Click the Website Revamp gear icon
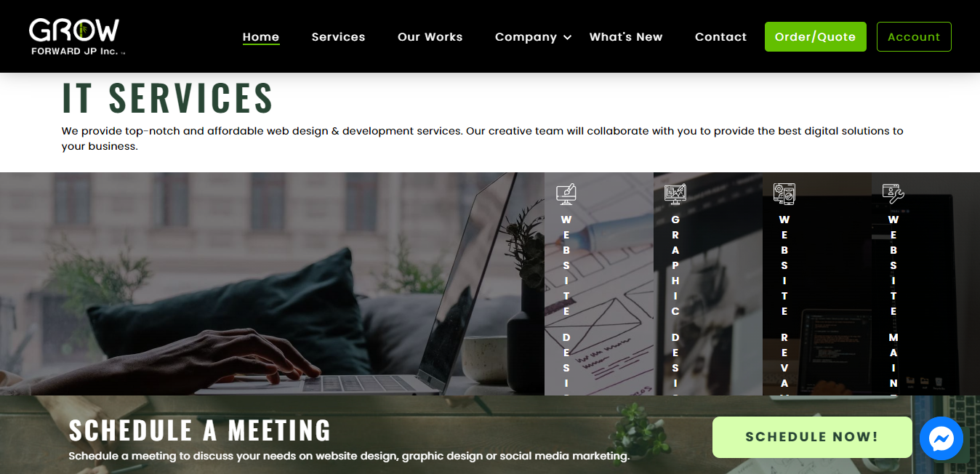 [x=784, y=193]
